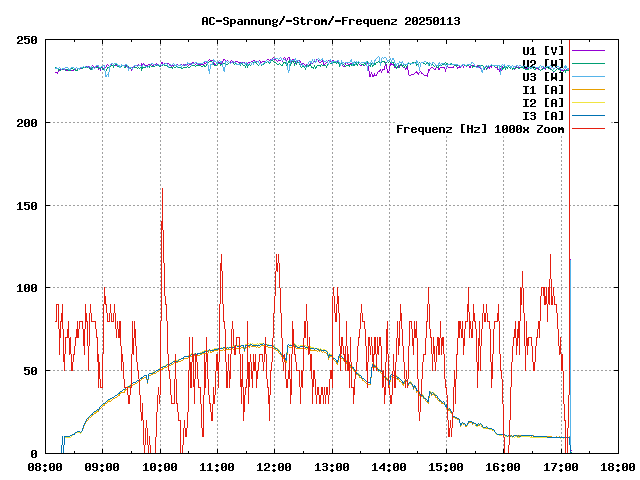Image resolution: width=640 pixels, height=480 pixels.
Task: Click the 10:00 x-axis time label
Action: tap(160, 466)
